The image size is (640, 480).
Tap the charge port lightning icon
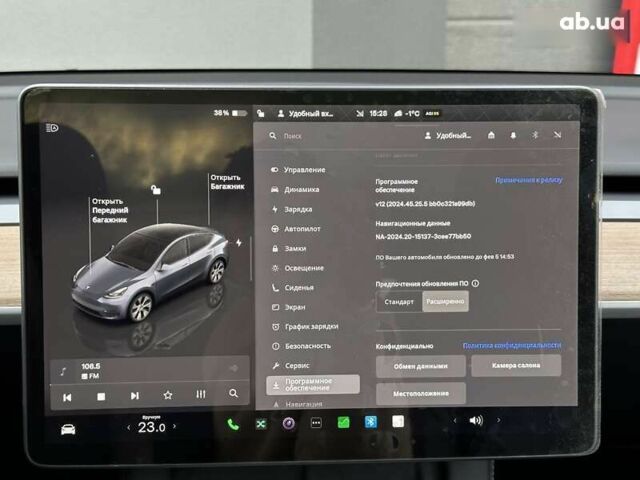click(x=239, y=242)
